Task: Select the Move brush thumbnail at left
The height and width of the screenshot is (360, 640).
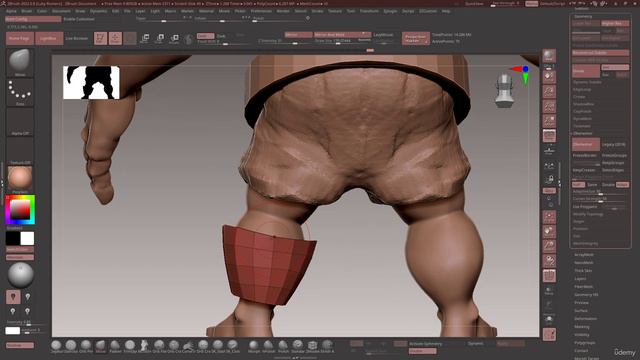Action: coord(20,62)
